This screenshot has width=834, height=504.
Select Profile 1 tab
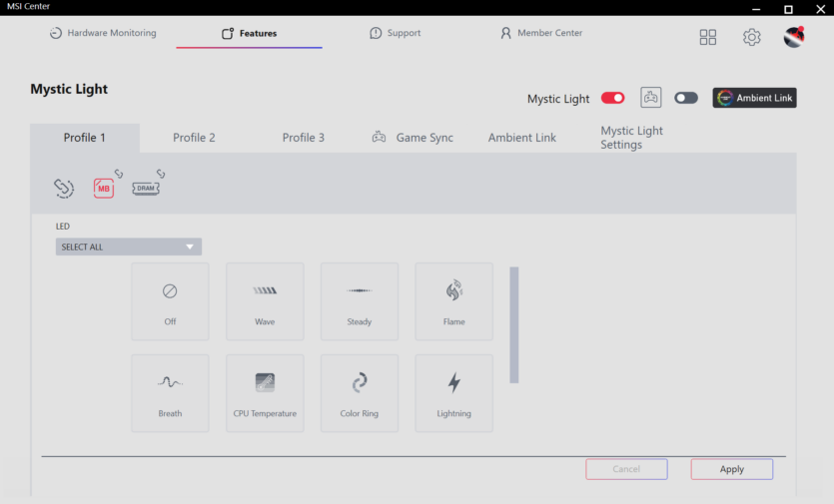(x=85, y=138)
